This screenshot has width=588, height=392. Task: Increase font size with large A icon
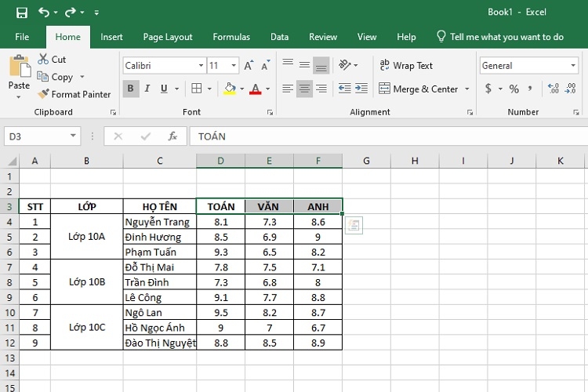pyautogui.click(x=249, y=66)
